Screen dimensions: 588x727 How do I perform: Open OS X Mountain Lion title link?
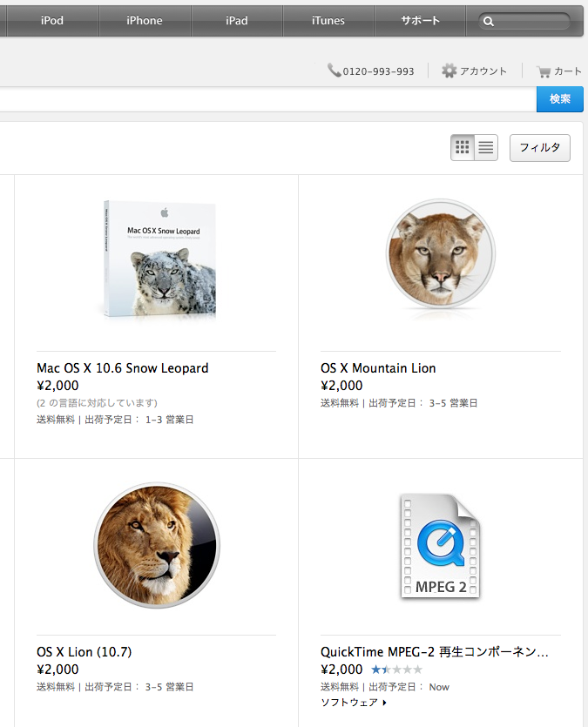(x=378, y=368)
